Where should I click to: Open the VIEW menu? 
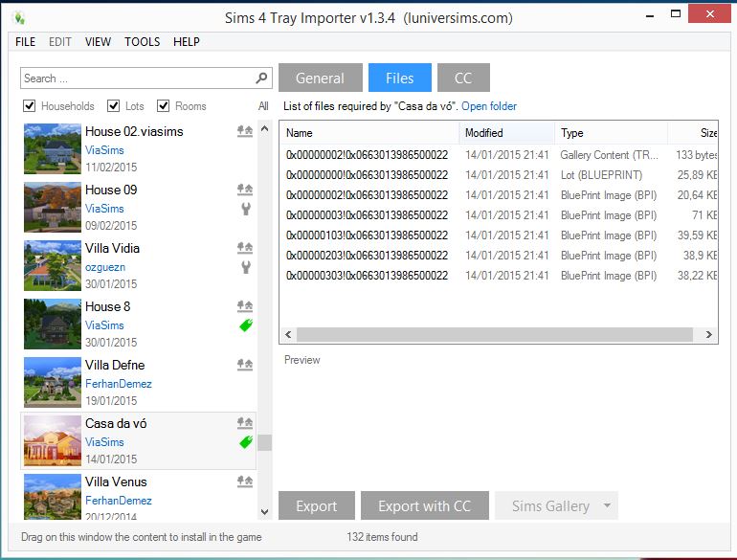point(98,42)
